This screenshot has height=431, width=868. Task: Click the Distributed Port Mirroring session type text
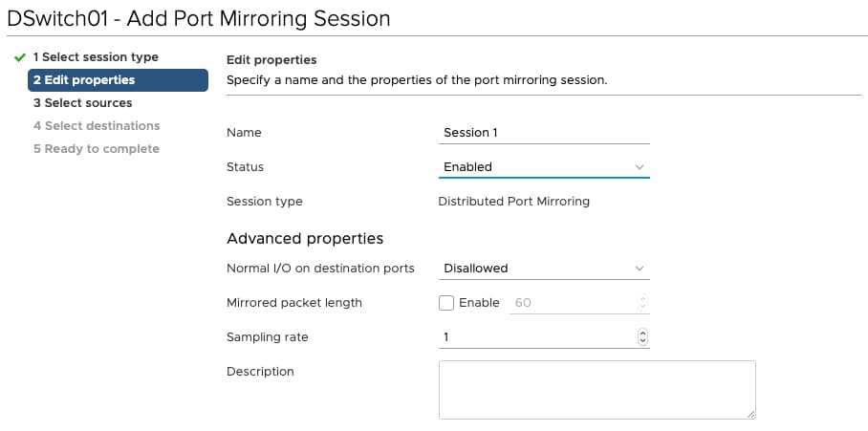point(513,202)
